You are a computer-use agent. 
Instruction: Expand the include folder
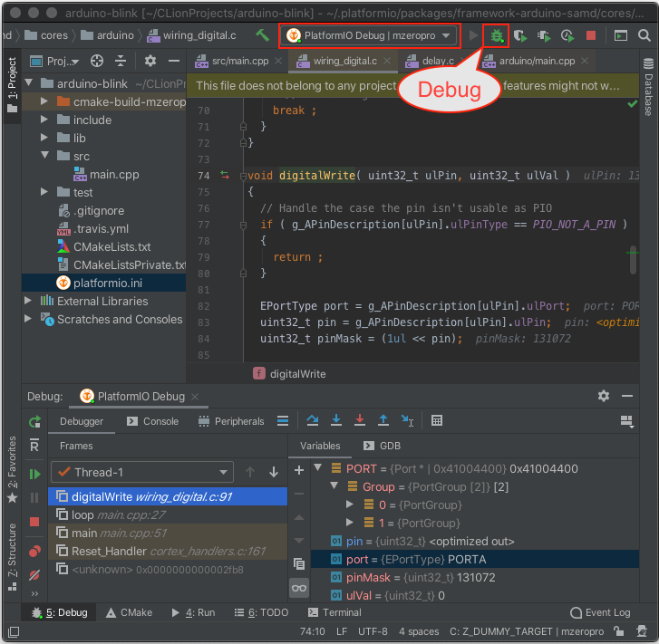pos(44,120)
